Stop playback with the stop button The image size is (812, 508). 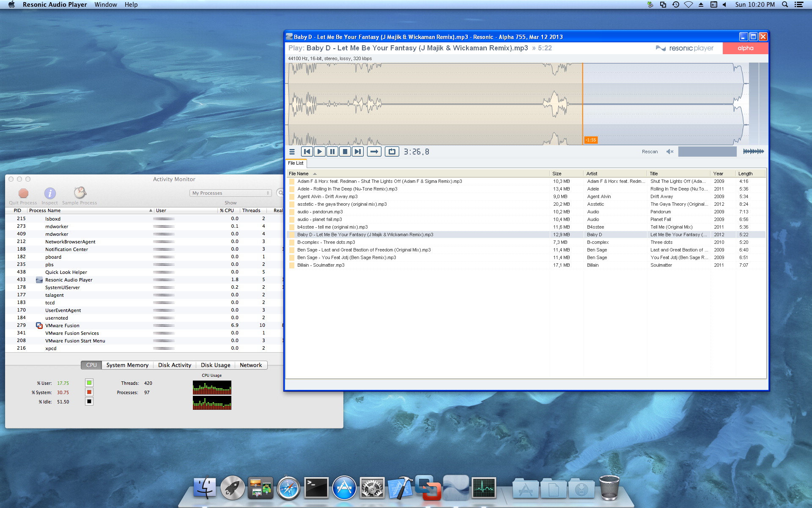pyautogui.click(x=345, y=152)
